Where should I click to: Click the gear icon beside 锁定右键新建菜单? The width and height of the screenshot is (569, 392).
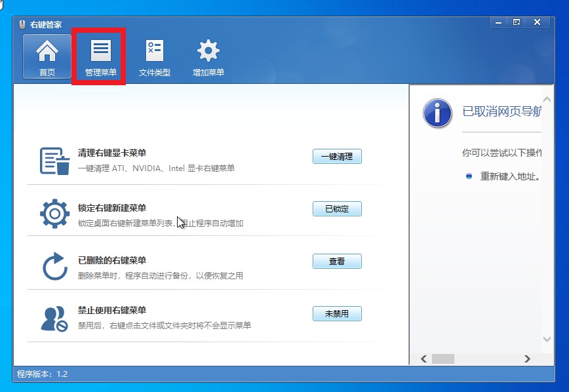[55, 214]
